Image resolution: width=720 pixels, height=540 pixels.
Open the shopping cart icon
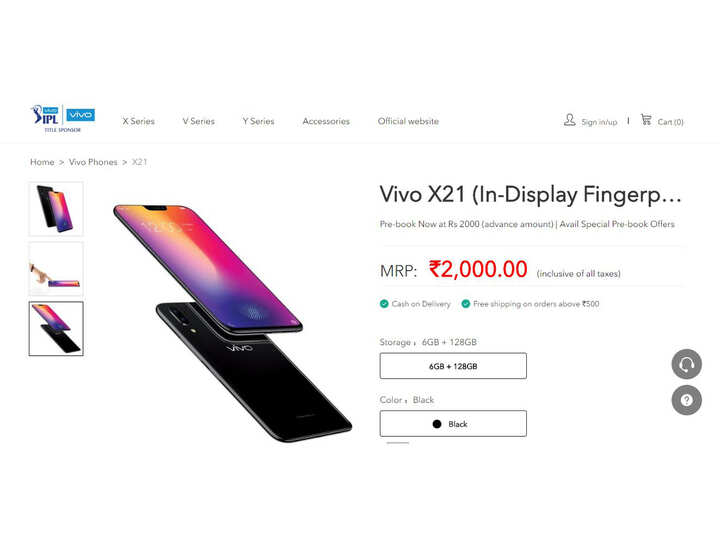coord(646,120)
